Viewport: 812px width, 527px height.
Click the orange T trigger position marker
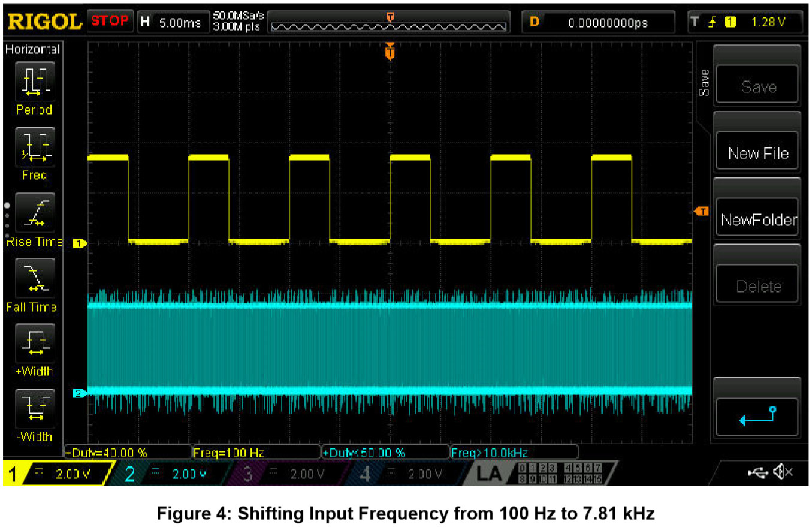pyautogui.click(x=390, y=53)
